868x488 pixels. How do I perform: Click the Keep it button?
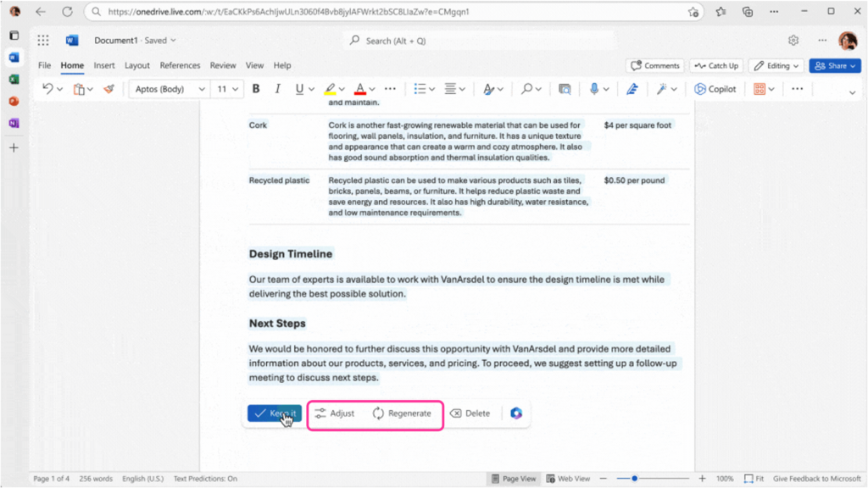tap(275, 413)
